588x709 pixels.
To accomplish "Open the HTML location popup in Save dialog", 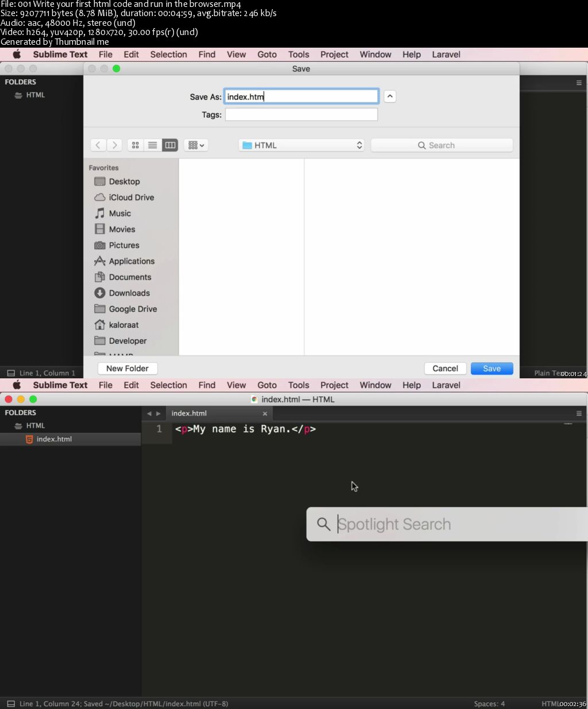I will tap(302, 145).
